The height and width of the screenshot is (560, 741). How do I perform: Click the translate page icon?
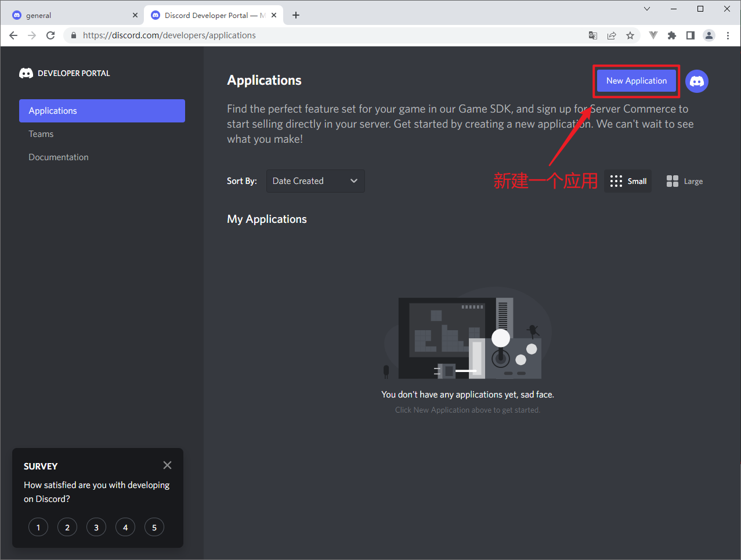coord(593,35)
